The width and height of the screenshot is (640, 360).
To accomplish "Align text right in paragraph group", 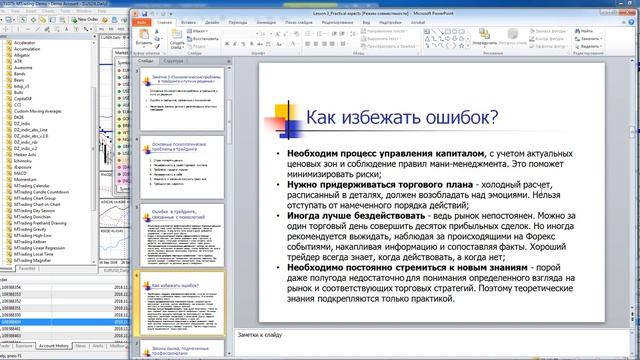I will (324, 44).
